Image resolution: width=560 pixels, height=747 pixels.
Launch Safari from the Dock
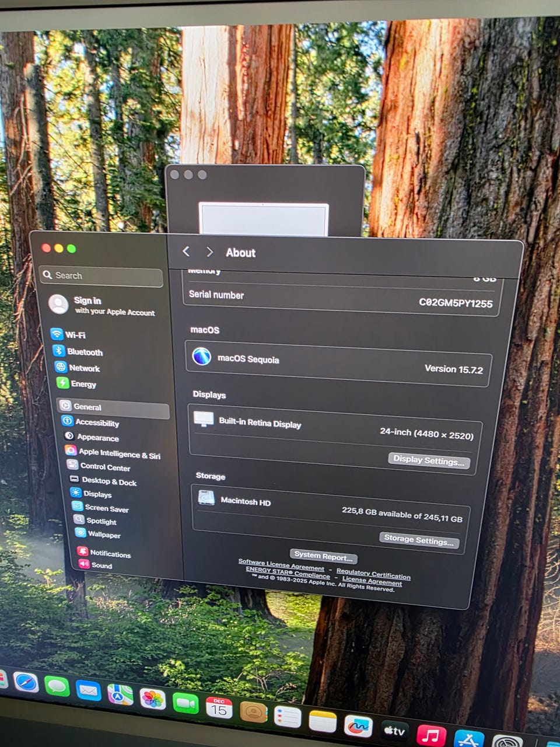tap(26, 681)
